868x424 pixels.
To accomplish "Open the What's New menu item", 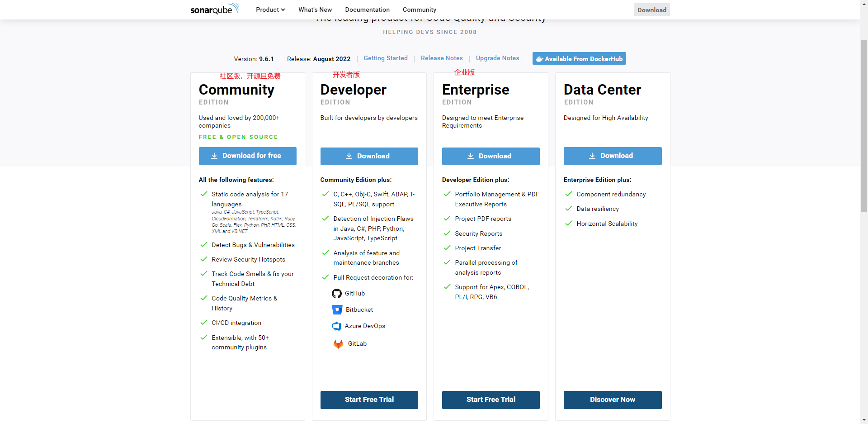I will point(315,10).
